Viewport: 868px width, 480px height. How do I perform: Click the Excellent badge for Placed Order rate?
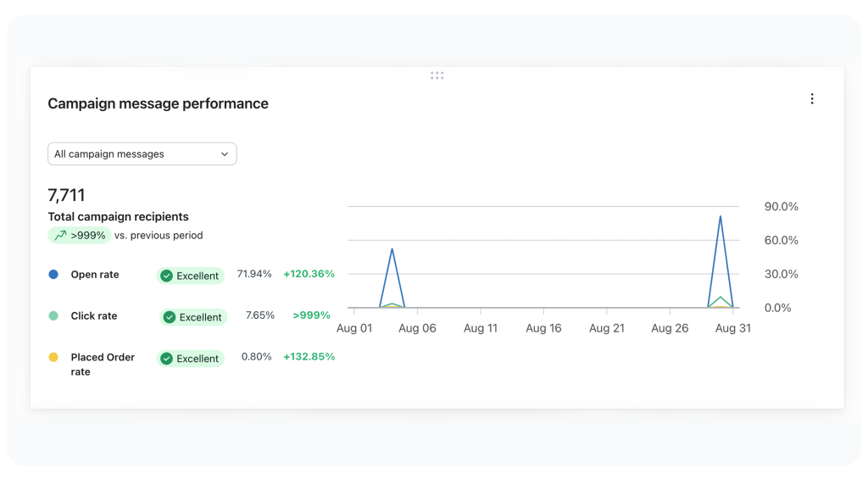click(x=191, y=359)
